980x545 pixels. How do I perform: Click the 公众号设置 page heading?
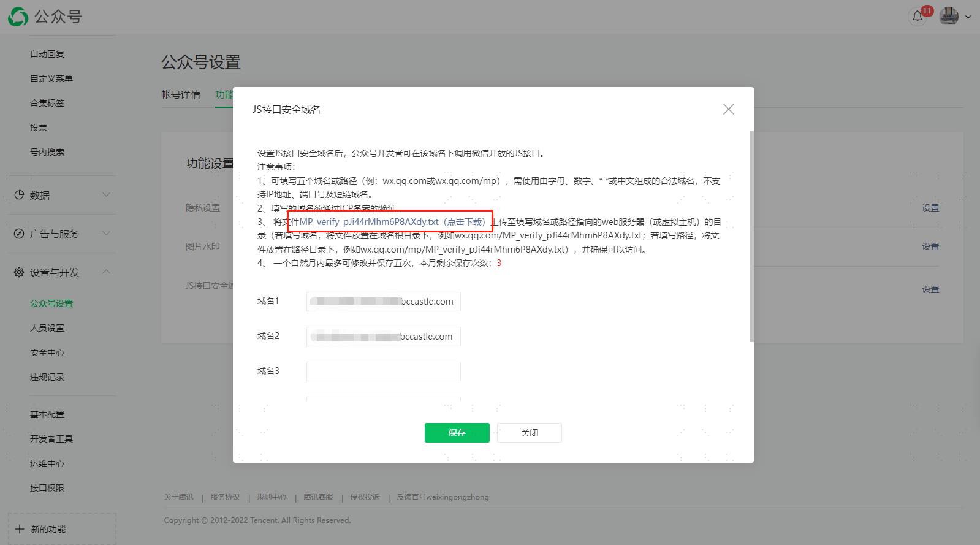pyautogui.click(x=201, y=62)
